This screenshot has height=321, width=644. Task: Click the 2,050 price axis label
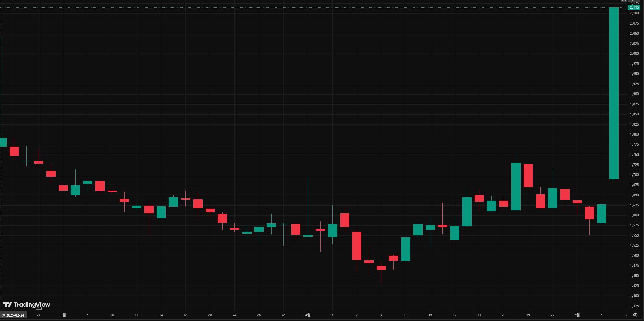[634, 34]
